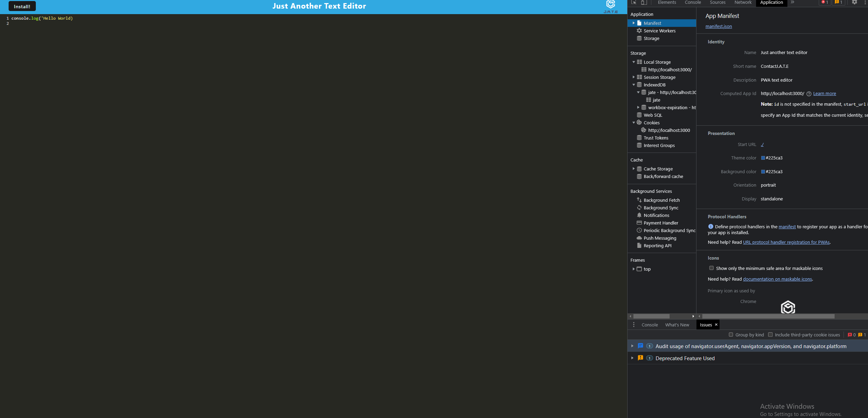Click the Notifications bell icon
The height and width of the screenshot is (418, 868).
tap(639, 215)
